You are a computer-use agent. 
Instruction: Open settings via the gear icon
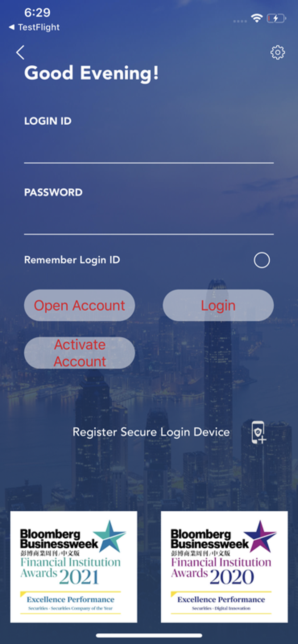point(277,52)
